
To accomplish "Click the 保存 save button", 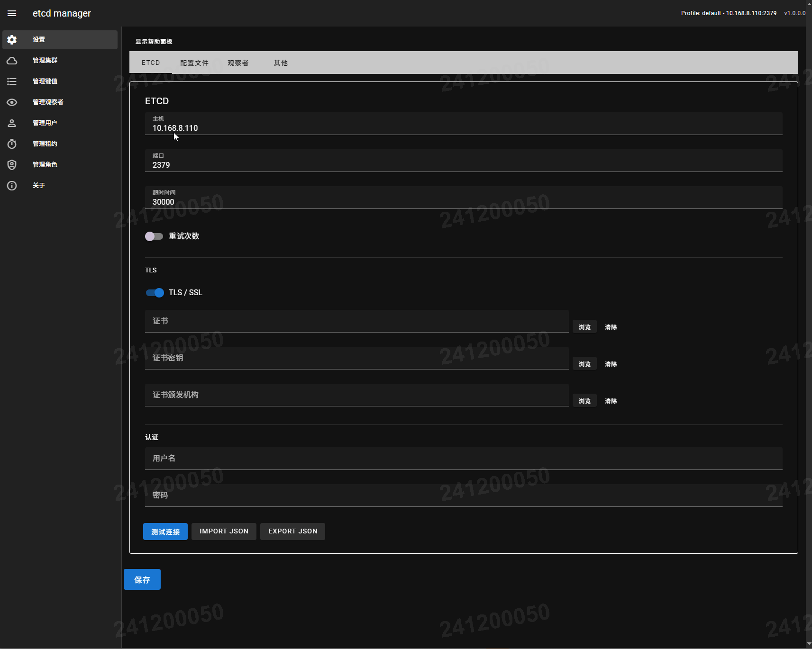I will tap(142, 579).
